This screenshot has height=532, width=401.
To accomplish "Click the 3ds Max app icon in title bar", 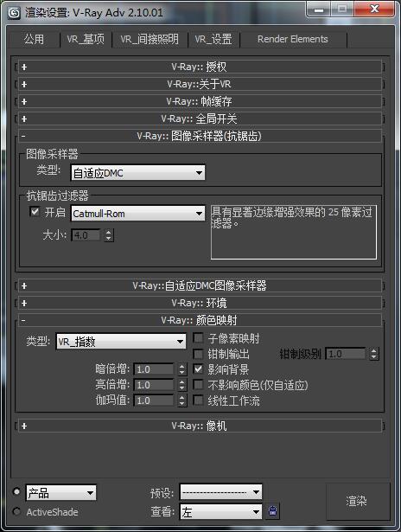I will tap(14, 13).
